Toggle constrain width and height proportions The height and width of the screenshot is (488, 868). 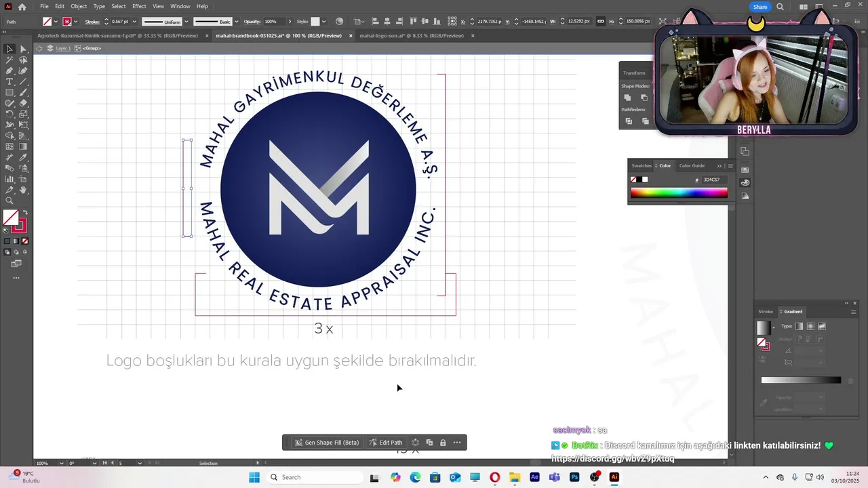click(x=601, y=22)
